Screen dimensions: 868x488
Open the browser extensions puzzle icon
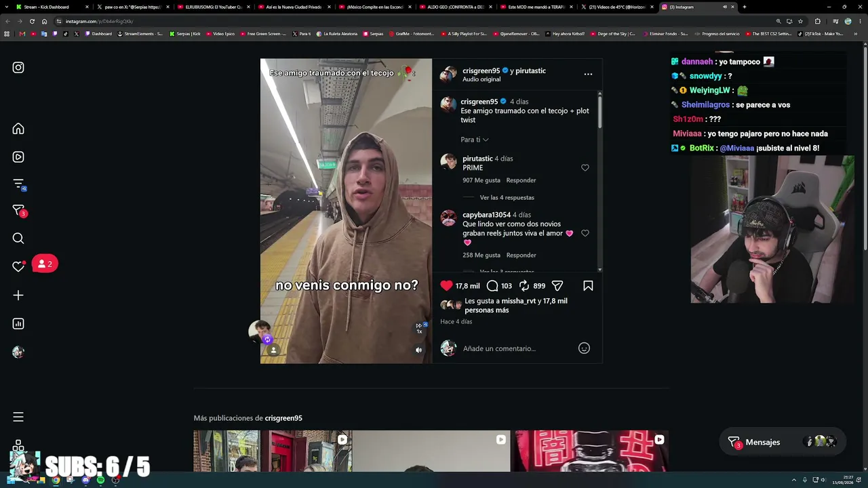pos(817,21)
